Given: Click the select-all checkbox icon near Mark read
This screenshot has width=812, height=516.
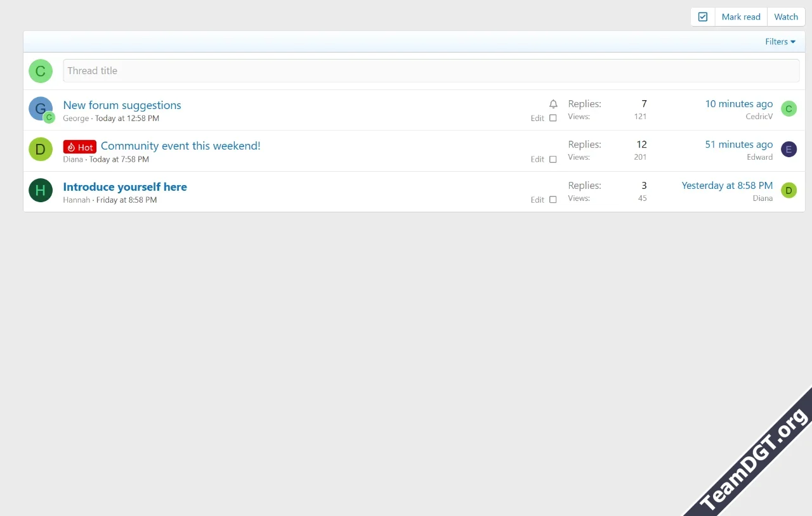Looking at the screenshot, I should [702, 17].
